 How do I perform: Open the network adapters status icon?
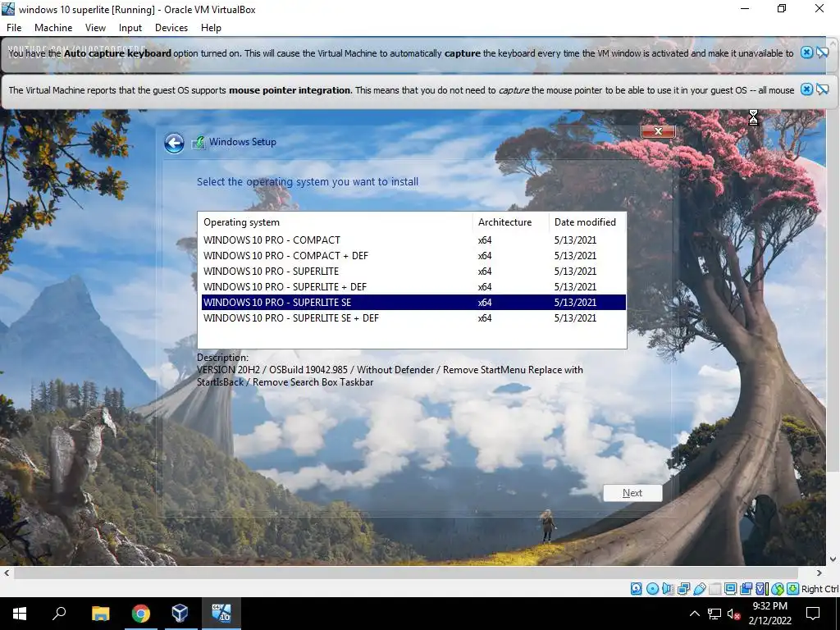point(683,589)
